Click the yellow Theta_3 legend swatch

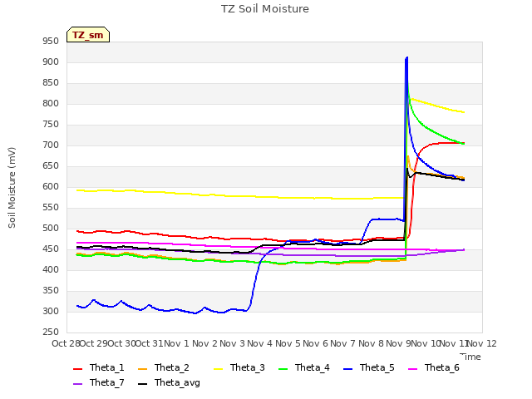pyautogui.click(x=218, y=368)
